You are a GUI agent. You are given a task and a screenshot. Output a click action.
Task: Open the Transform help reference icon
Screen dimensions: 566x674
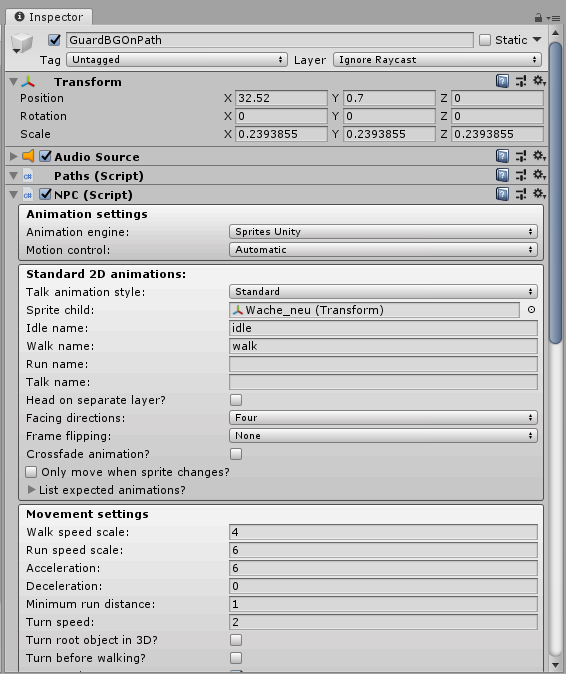pyautogui.click(x=502, y=81)
